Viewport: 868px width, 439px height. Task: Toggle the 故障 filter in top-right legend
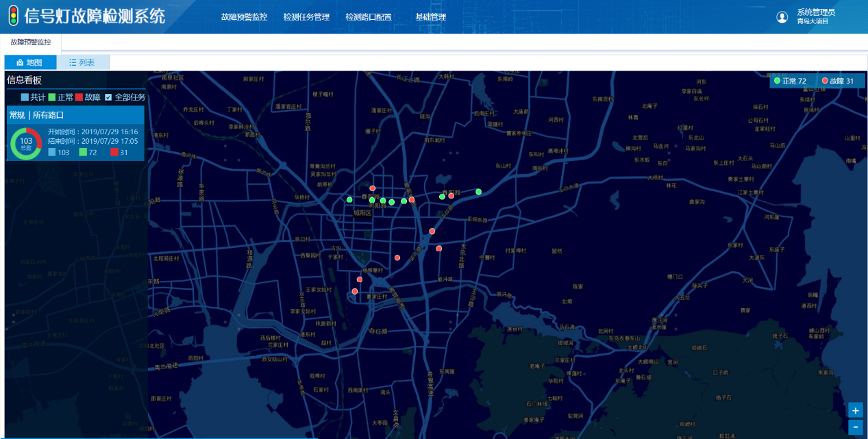coord(837,81)
